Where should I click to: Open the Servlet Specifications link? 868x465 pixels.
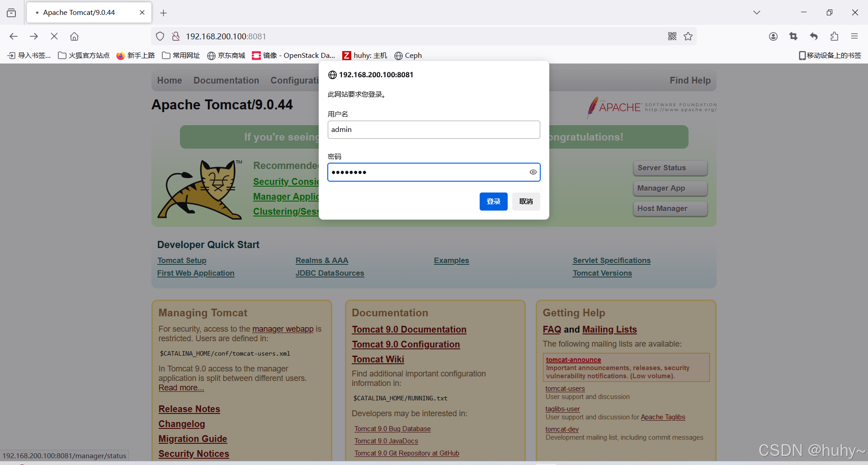pos(612,261)
